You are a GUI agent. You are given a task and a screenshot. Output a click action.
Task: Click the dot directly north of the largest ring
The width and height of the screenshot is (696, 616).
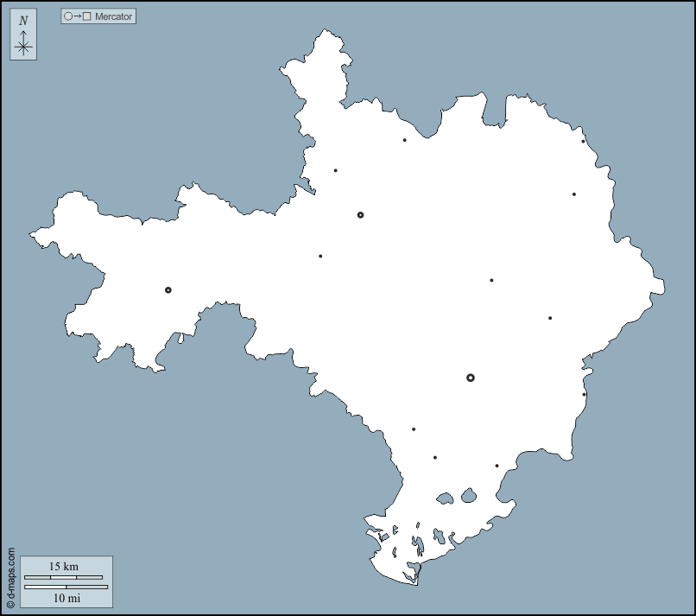(491, 280)
